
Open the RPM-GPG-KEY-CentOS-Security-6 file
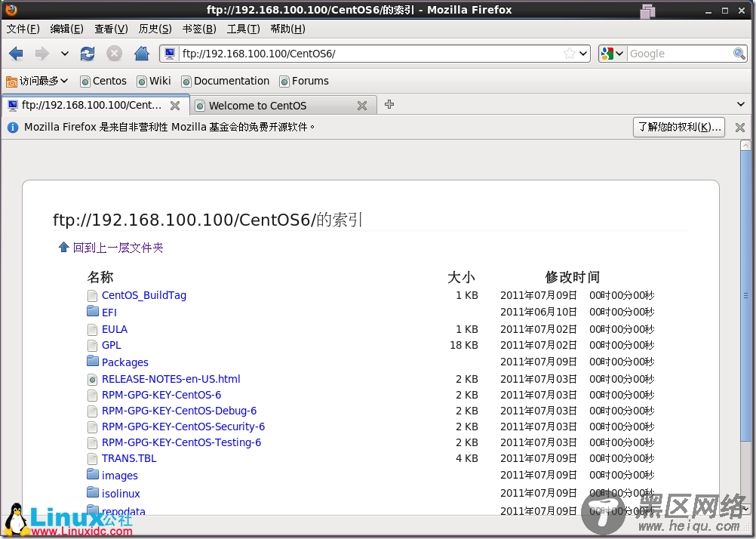[183, 427]
